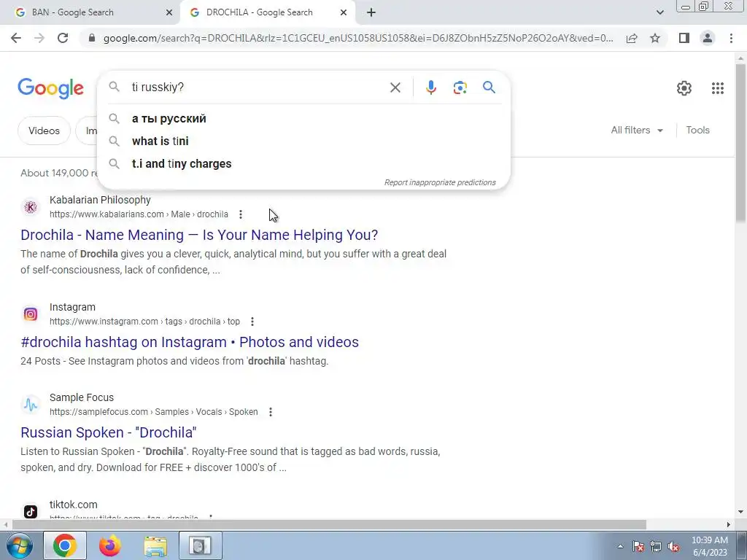Go back to the previous page
The height and width of the screenshot is (560, 747).
tap(16, 38)
